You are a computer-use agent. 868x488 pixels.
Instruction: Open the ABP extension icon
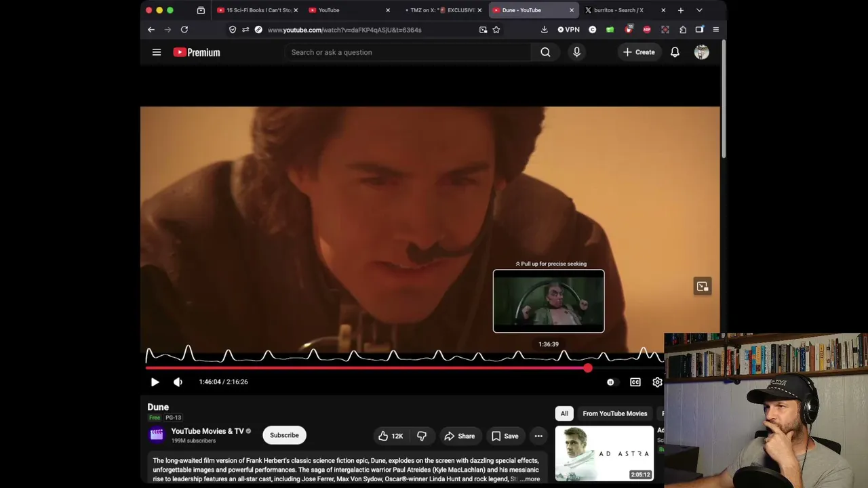(647, 30)
